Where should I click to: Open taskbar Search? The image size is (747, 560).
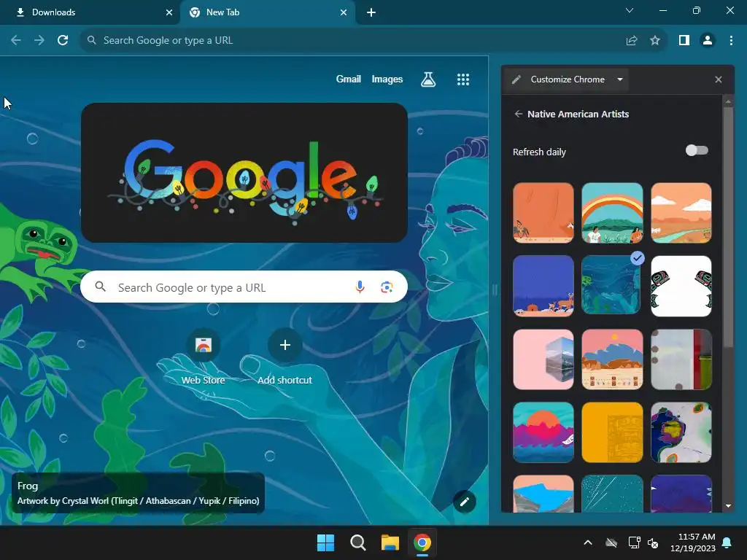point(357,542)
